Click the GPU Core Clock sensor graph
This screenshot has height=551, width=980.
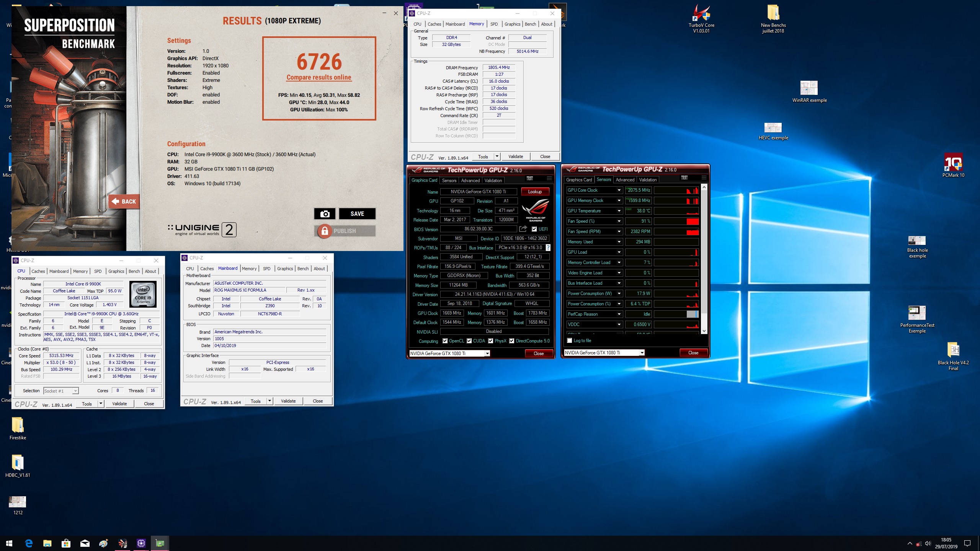click(x=676, y=190)
